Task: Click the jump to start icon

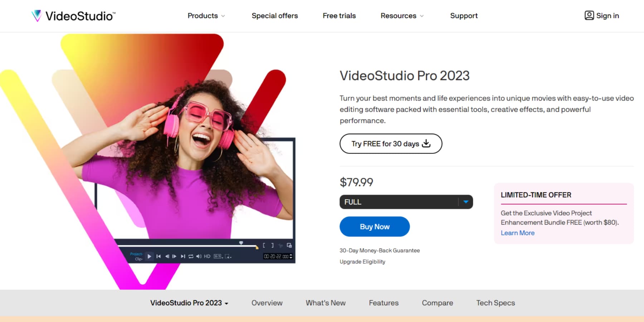Action: point(158,256)
